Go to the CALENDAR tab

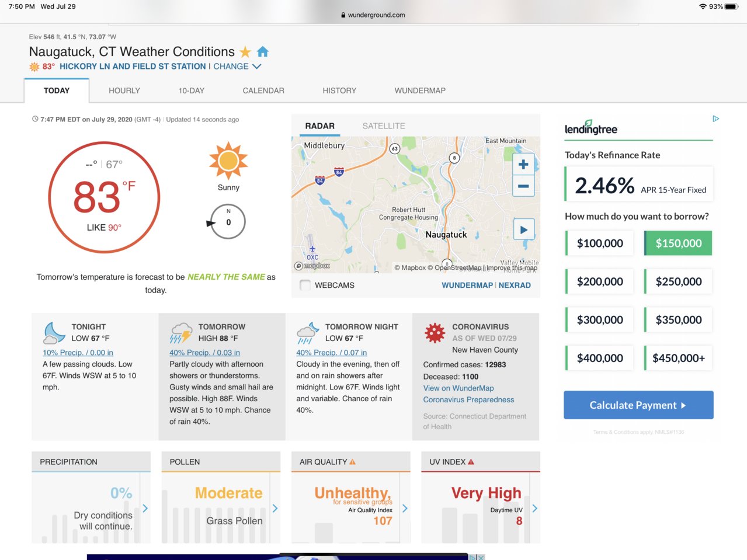click(263, 91)
